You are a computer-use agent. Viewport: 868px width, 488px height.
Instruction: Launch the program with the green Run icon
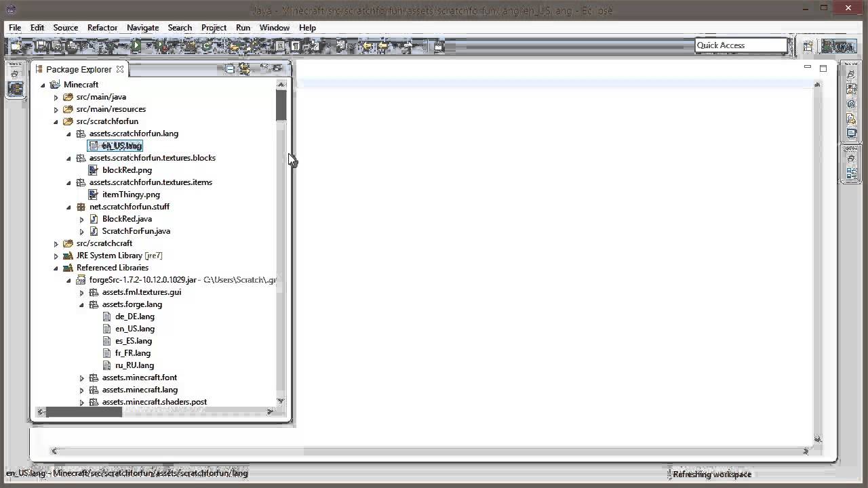pyautogui.click(x=136, y=46)
